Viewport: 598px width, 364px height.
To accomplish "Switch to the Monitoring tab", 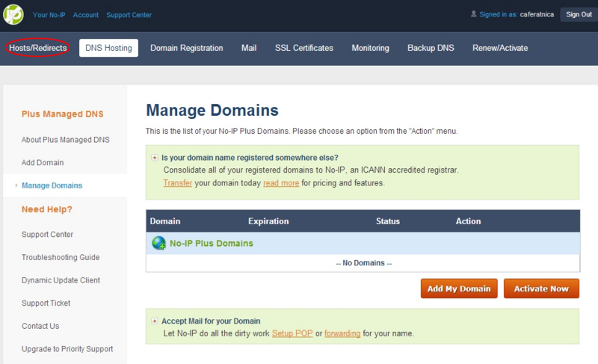I will pyautogui.click(x=370, y=48).
